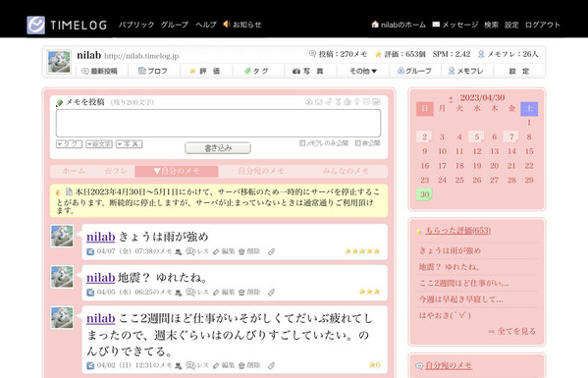The width and height of the screenshot is (588, 378).
Task: Check the メモフレのみ公開 checkbox
Action: click(302, 143)
